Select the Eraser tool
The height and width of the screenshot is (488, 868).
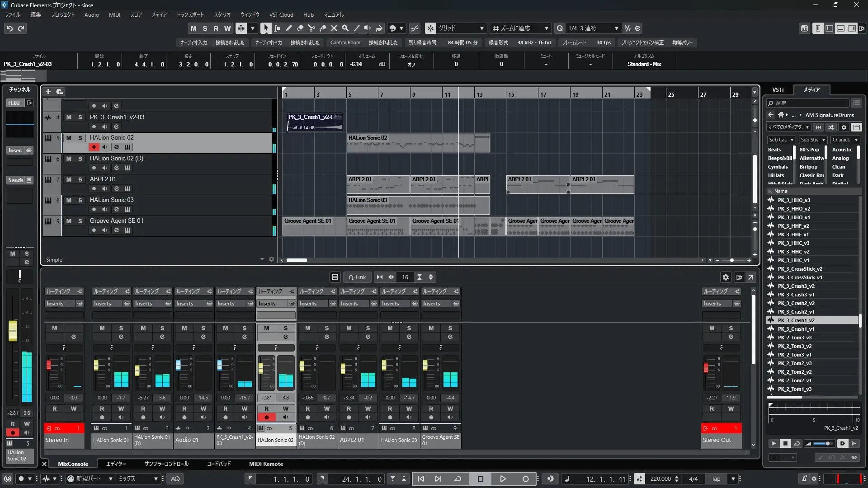[300, 28]
